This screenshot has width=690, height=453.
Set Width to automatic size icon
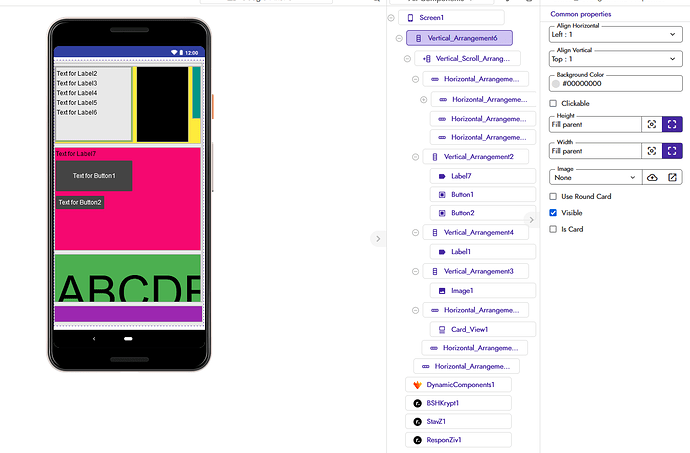(652, 151)
